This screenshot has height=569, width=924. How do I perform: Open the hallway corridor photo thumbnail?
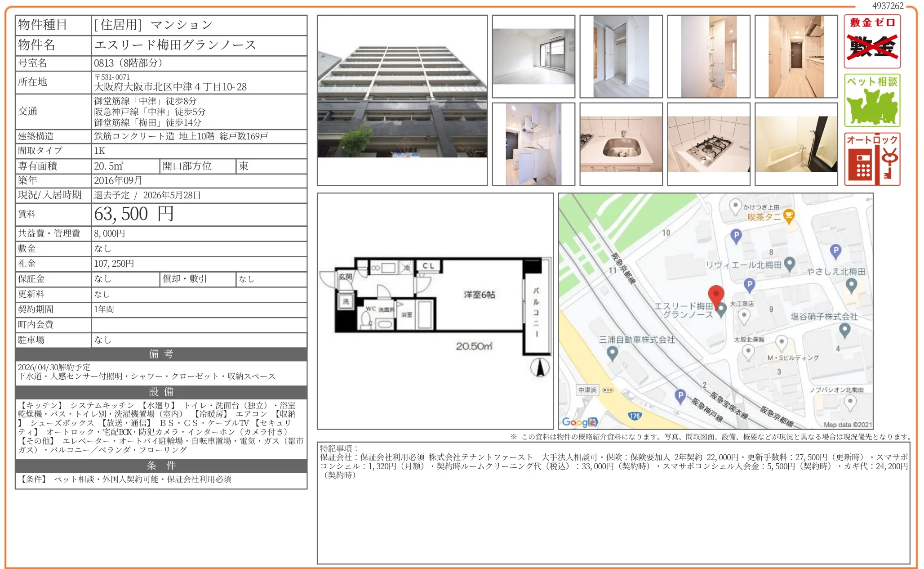click(x=796, y=56)
